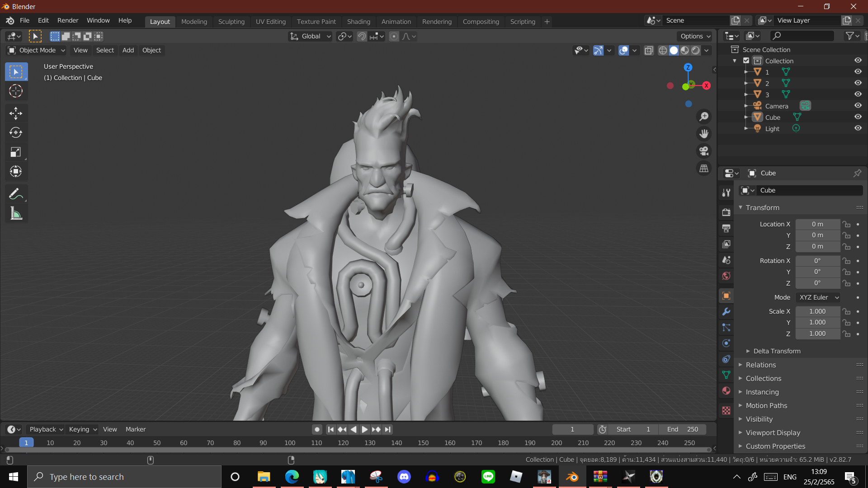The image size is (868, 488).
Task: Open the XYZ Euler rotation mode dropdown
Action: (818, 297)
